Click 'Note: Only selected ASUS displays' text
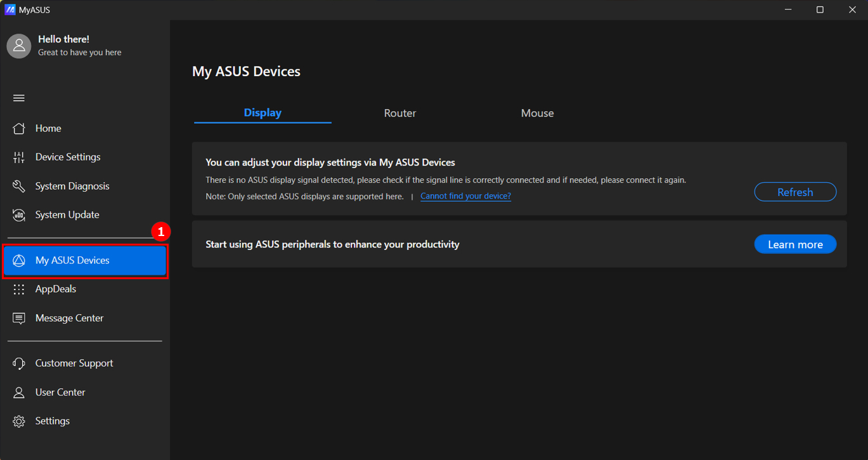 [304, 196]
